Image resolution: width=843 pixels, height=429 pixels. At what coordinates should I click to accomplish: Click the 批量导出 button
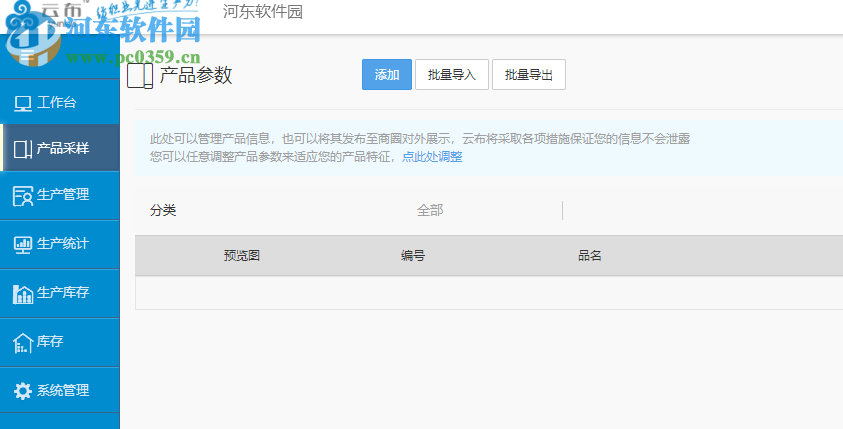click(529, 75)
